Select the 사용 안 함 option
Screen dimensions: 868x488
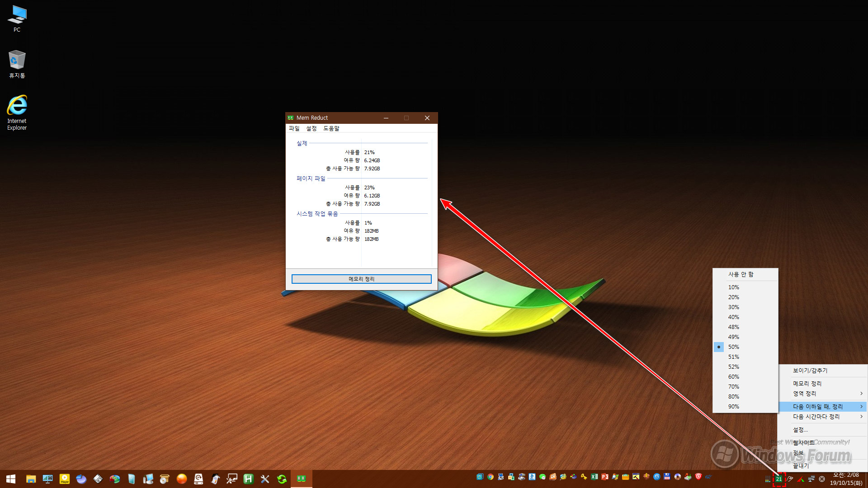(745, 274)
